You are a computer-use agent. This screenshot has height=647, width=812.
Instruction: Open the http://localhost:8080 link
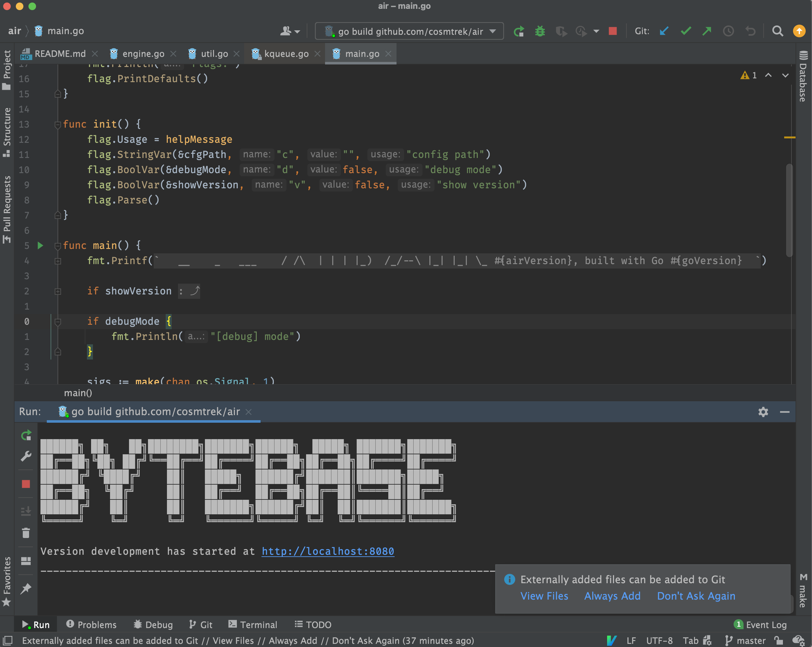328,551
